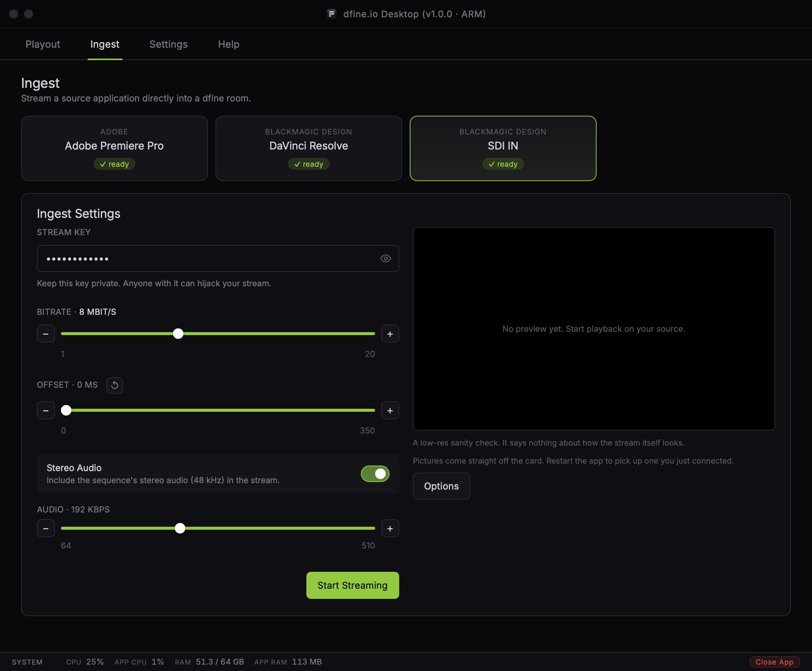Increase audio bitrate with the plus button
Image resolution: width=812 pixels, height=671 pixels.
point(390,528)
